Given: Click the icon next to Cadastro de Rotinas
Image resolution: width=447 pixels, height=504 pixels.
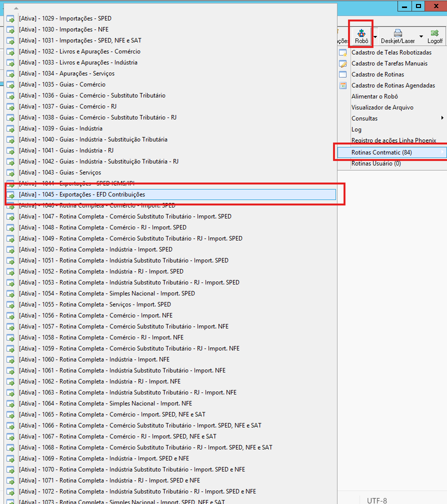Looking at the screenshot, I should (343, 74).
